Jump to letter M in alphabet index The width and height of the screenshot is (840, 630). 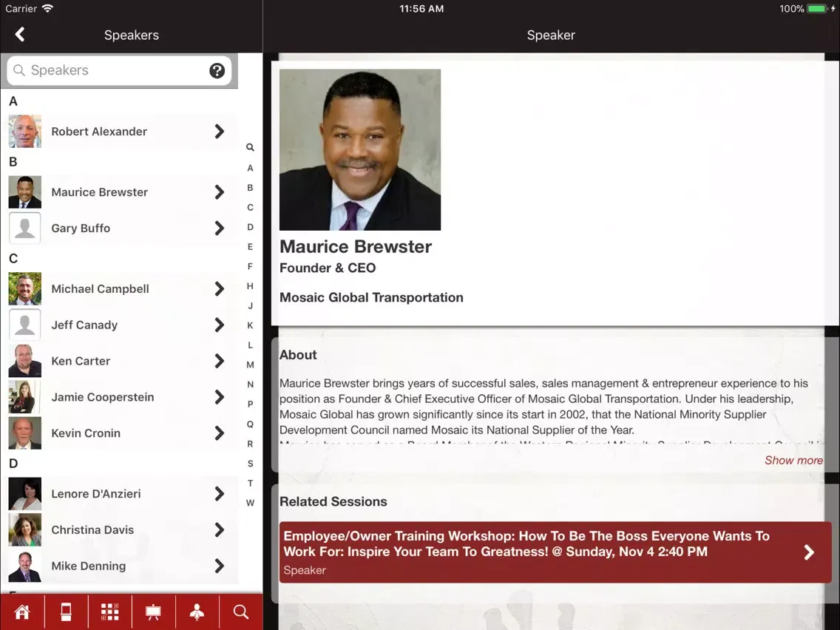coord(250,365)
